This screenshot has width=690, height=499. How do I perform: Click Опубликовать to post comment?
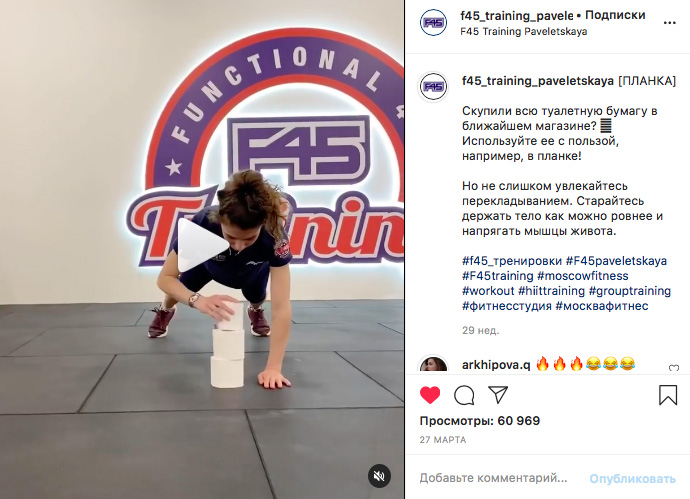click(632, 478)
